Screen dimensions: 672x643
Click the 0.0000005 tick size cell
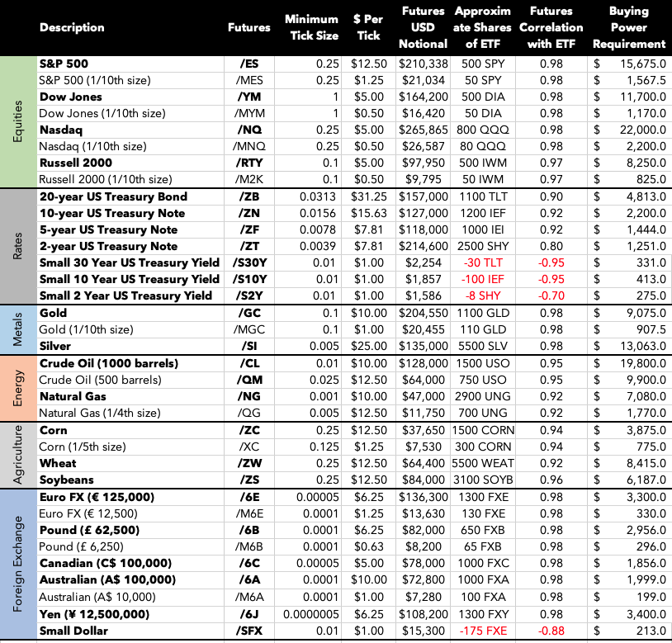coord(311,614)
